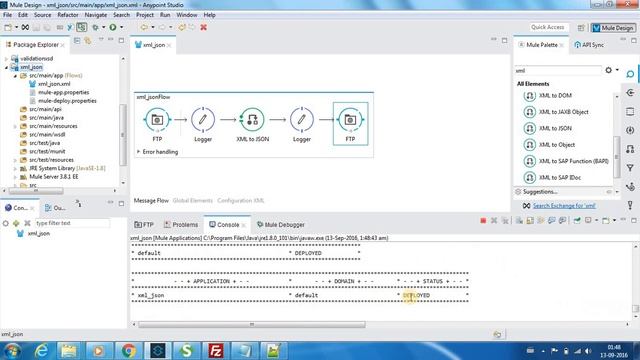
Task: Switch to Anypoint Studio taskbar icon
Action: (158, 350)
